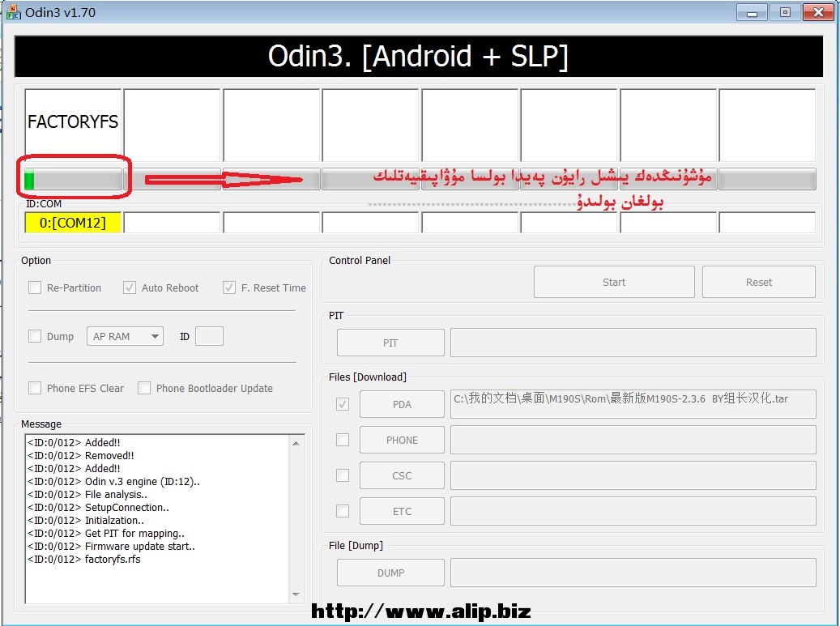Click the Odin3 app icon in title bar

(x=13, y=12)
